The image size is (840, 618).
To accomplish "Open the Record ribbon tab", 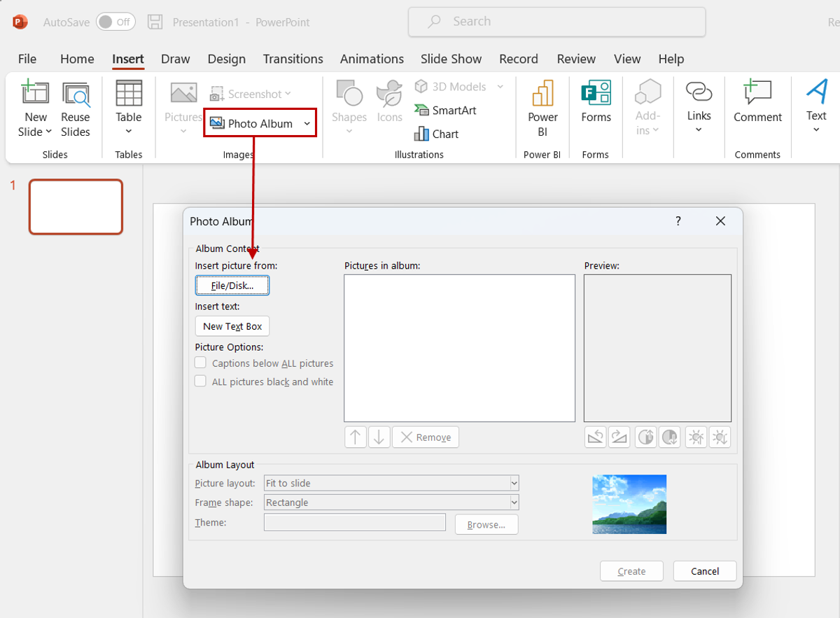I will [x=519, y=59].
